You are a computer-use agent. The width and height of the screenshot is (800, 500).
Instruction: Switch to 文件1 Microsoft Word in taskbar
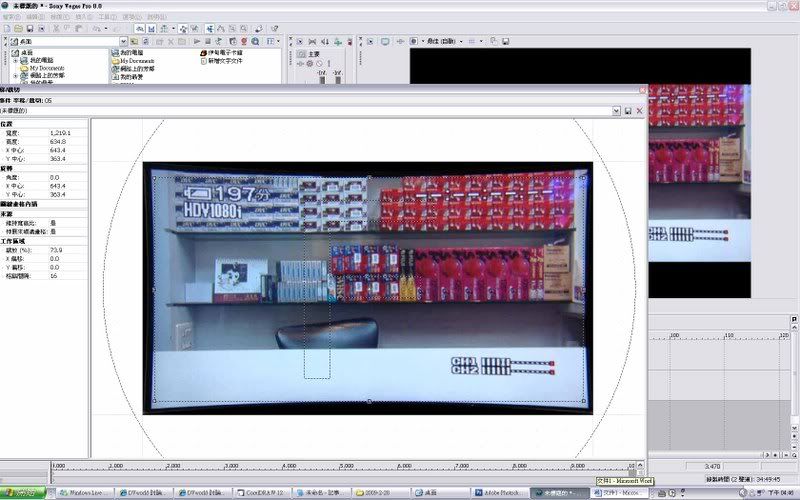click(619, 493)
